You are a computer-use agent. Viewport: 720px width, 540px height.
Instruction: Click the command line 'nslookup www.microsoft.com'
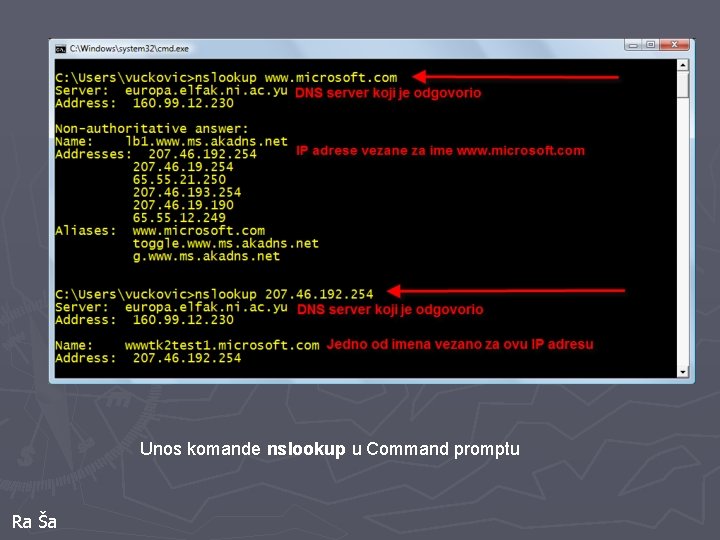tap(226, 78)
